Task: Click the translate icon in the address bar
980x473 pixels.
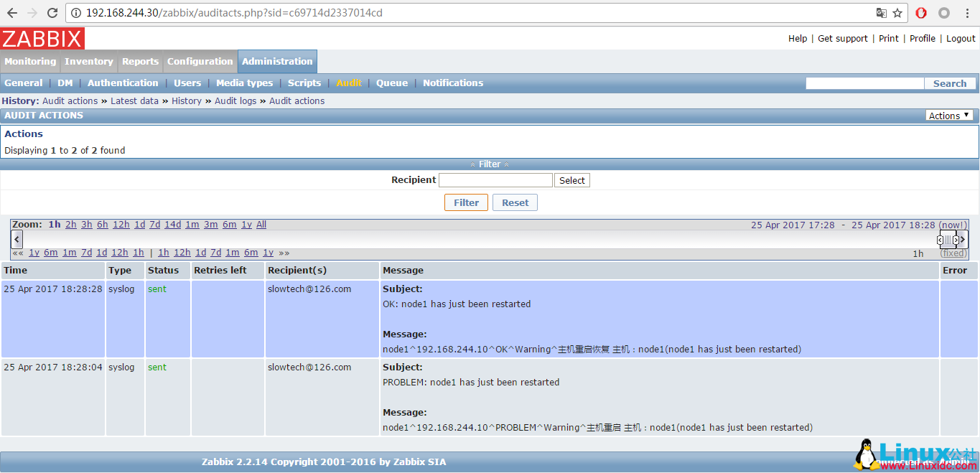Action: [x=882, y=12]
